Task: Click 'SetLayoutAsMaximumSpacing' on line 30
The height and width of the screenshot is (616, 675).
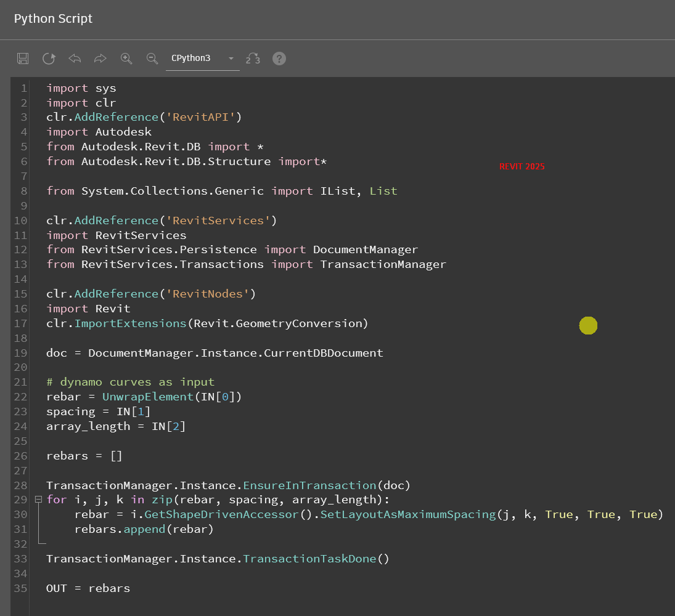Action: [x=408, y=514]
